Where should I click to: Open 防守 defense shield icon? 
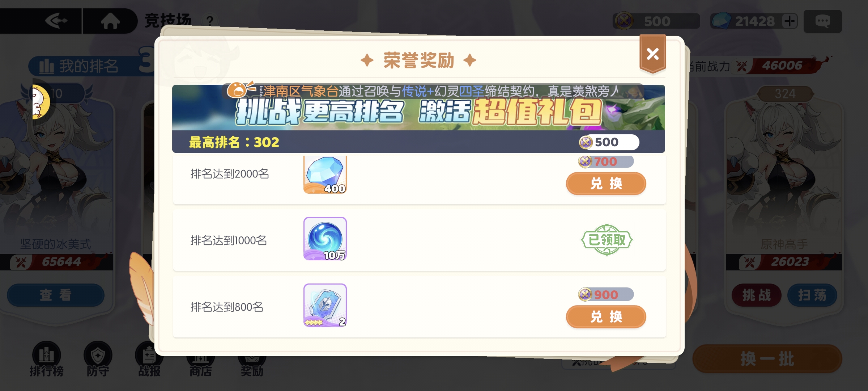(98, 358)
